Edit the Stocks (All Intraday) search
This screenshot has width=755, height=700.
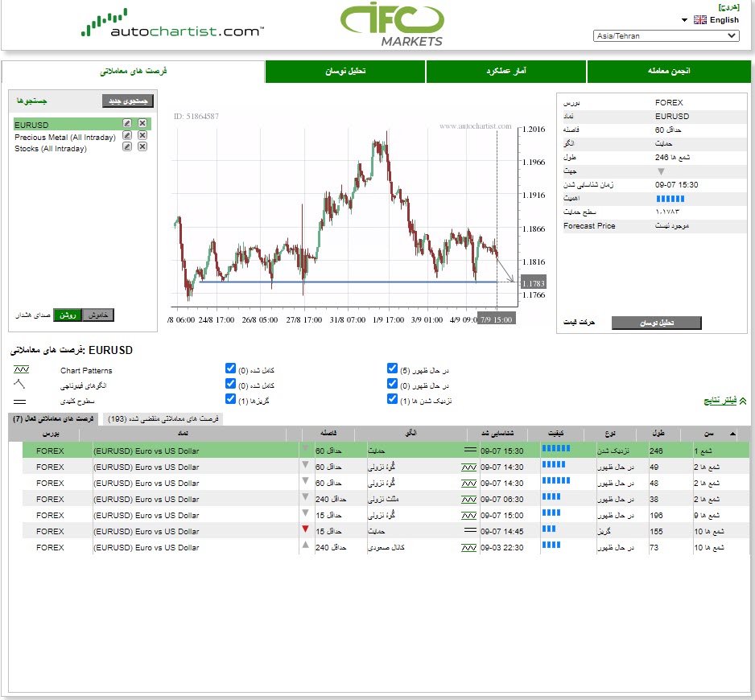pyautogui.click(x=127, y=146)
